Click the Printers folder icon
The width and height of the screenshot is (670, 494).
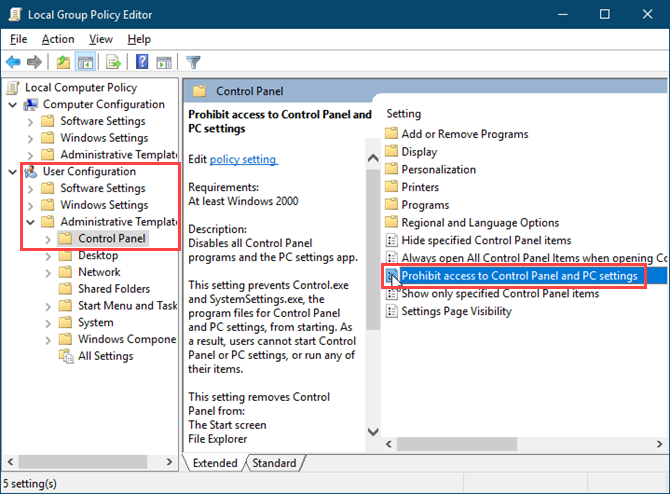391,187
